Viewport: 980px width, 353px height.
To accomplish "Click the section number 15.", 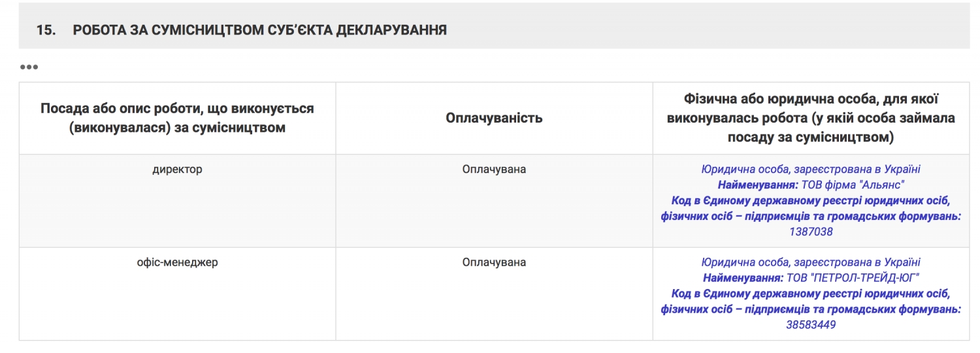I will 45,31.
